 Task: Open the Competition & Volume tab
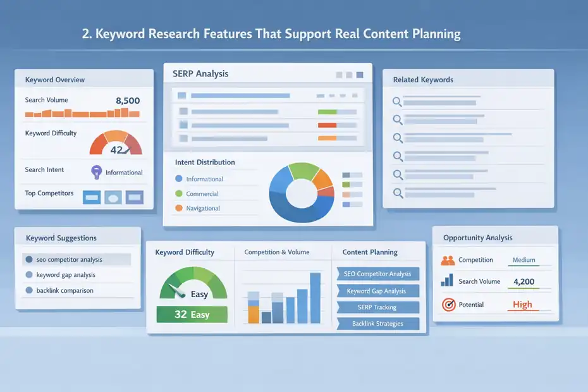pos(277,252)
